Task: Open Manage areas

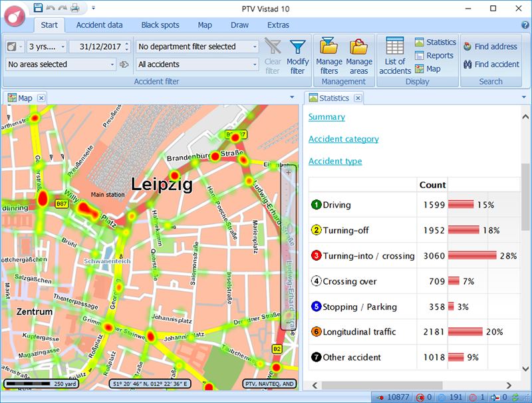Action: pos(359,55)
